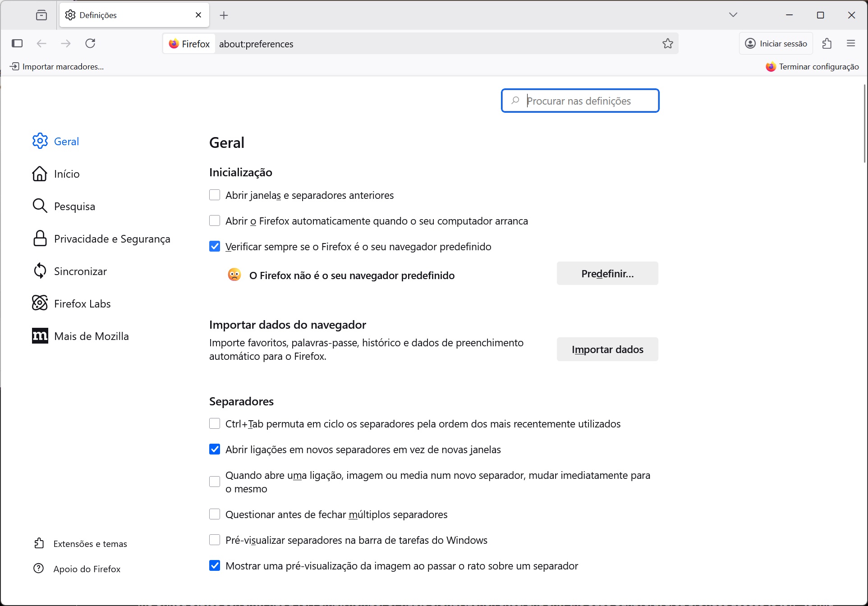868x606 pixels.
Task: Click the reload page icon
Action: coord(90,43)
